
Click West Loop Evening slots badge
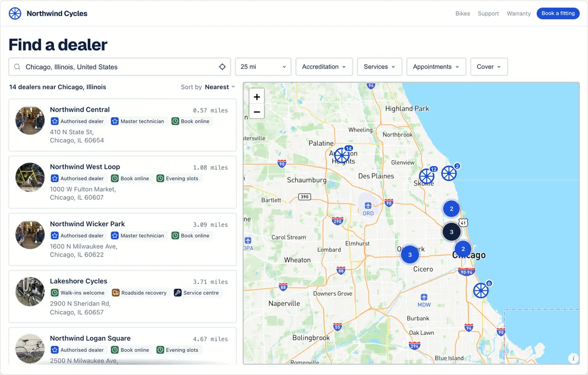[x=178, y=178]
